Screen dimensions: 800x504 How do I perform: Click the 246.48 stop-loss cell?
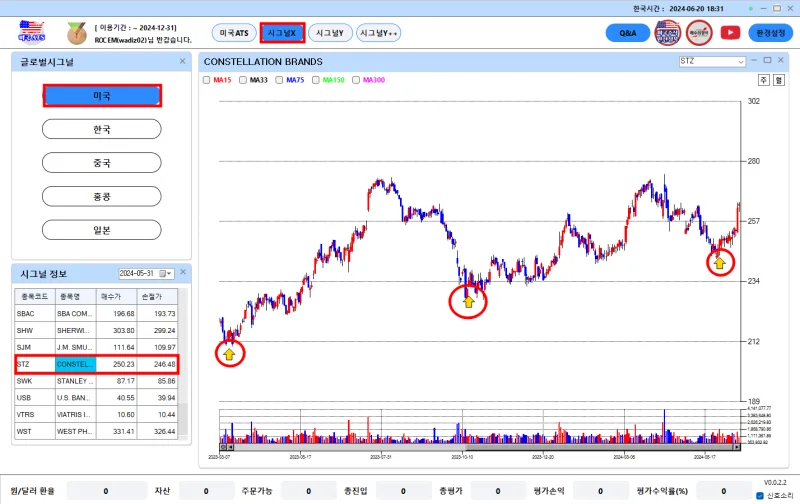[157, 364]
